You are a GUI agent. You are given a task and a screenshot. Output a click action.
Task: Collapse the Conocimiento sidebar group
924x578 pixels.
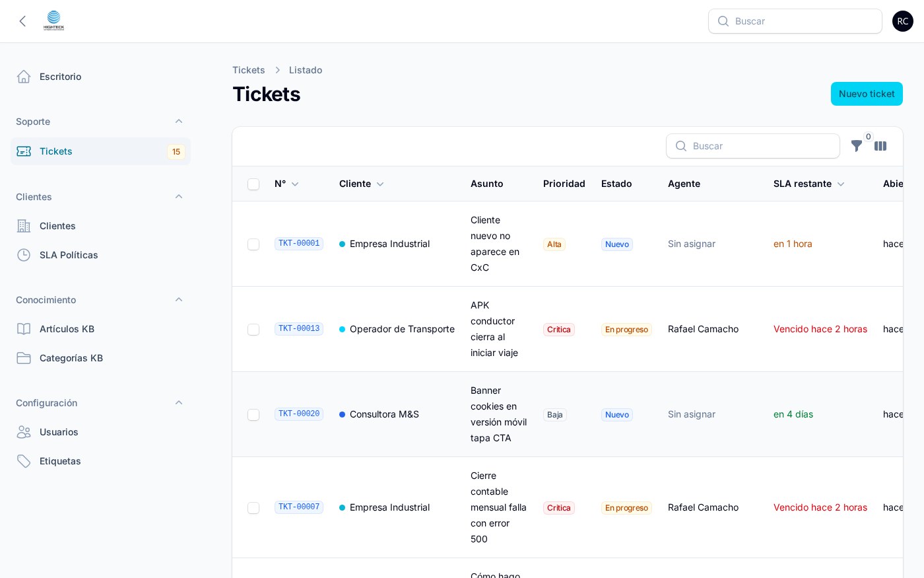click(x=179, y=300)
